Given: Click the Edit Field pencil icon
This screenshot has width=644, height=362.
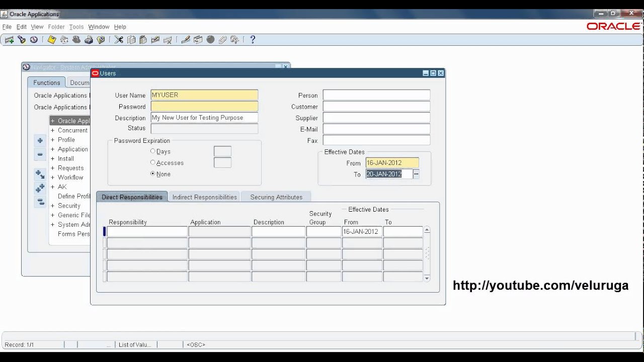Looking at the screenshot, I should coord(186,40).
